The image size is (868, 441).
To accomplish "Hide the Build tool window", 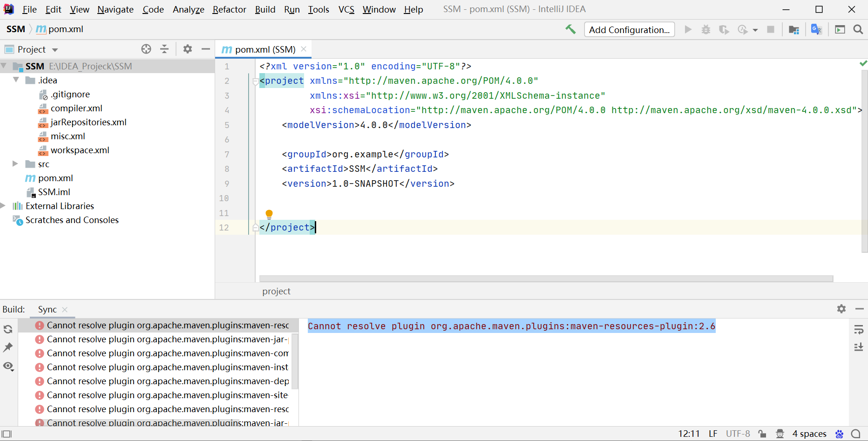I will pyautogui.click(x=860, y=309).
